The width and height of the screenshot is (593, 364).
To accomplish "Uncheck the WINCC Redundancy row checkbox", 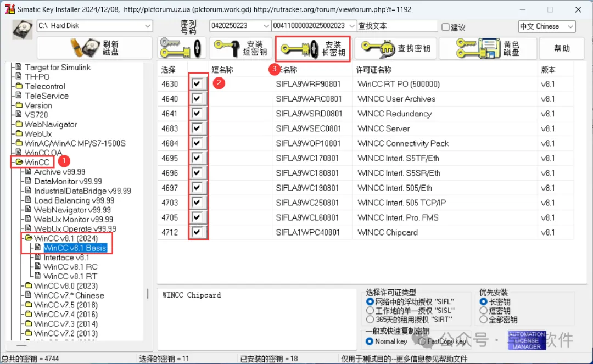I will click(197, 114).
